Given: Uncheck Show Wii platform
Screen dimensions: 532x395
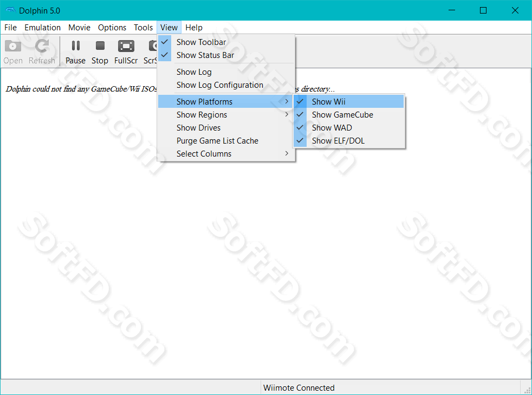Looking at the screenshot, I should tap(349, 101).
